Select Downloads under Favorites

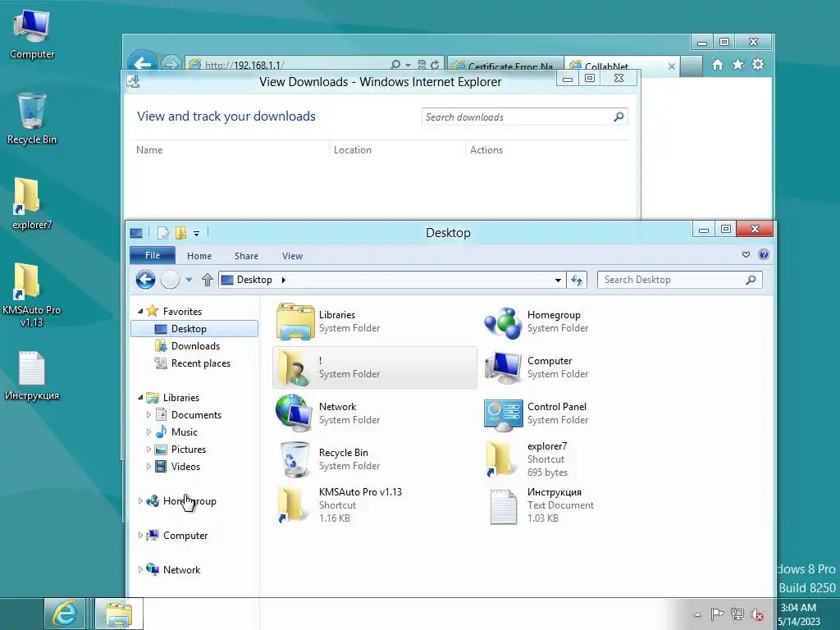(x=194, y=346)
